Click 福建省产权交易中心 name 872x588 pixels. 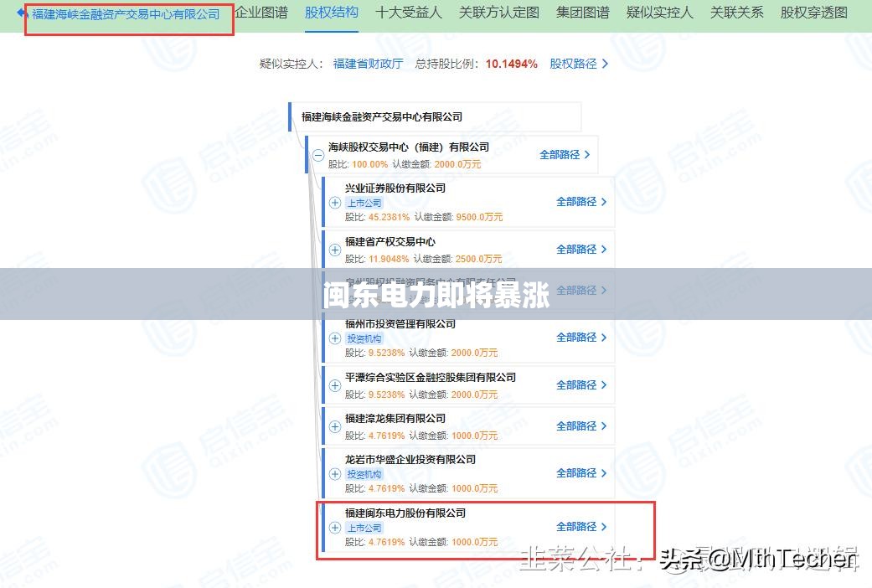390,241
